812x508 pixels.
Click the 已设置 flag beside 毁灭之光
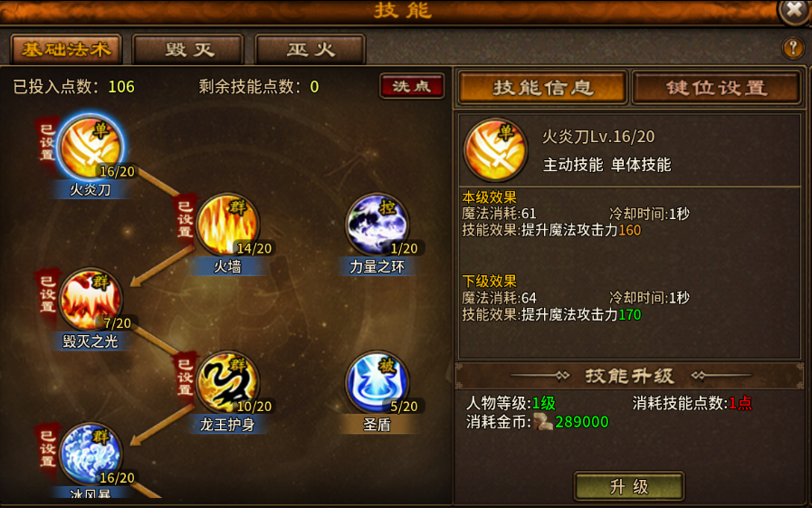tap(48, 294)
